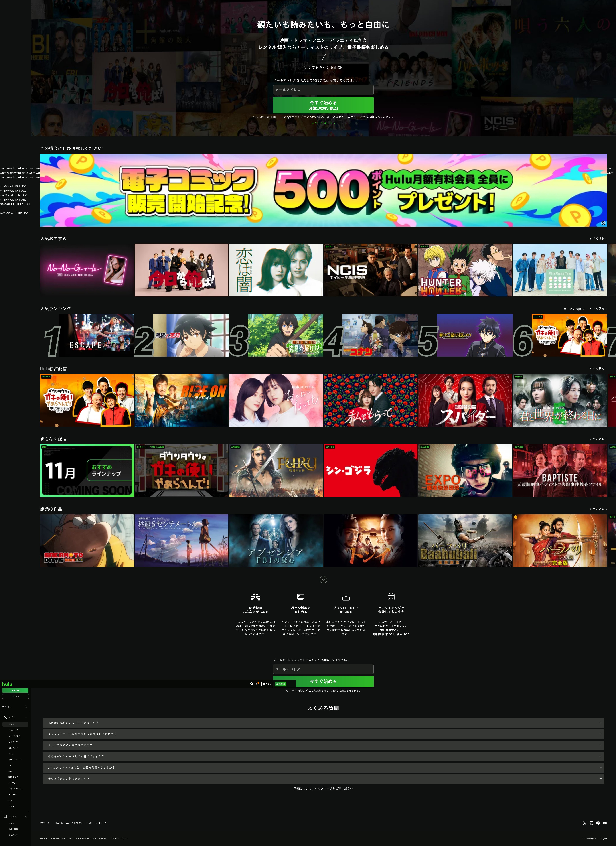Expand FAQ テレビで見ることはできますか？
Image resolution: width=616 pixels, height=846 pixels.
click(323, 745)
